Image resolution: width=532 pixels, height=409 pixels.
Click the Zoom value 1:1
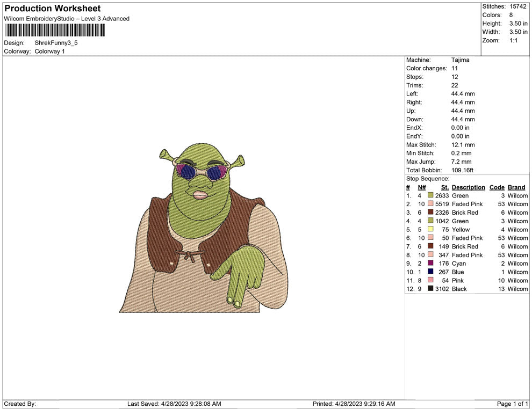[514, 40]
